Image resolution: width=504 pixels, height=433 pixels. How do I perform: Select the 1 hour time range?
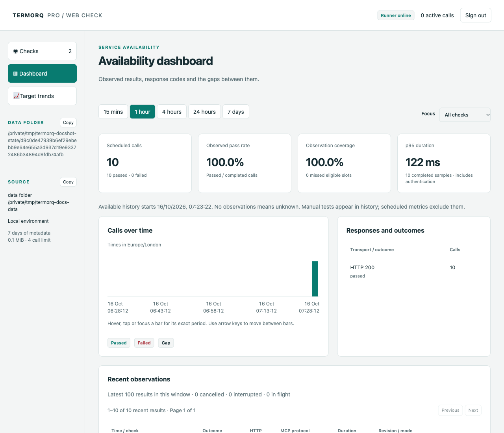pyautogui.click(x=143, y=112)
